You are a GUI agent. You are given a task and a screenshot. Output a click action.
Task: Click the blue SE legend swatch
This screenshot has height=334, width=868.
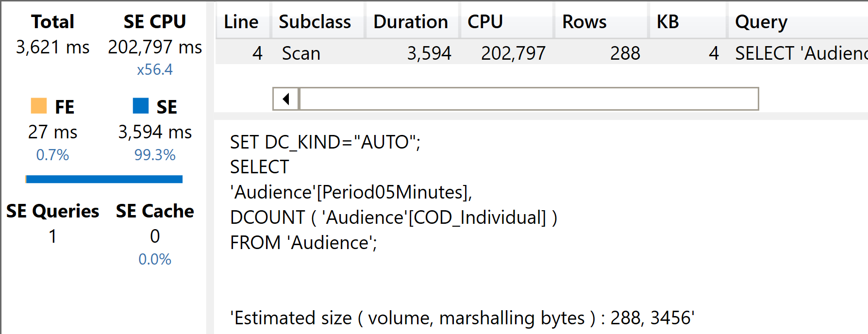(141, 106)
